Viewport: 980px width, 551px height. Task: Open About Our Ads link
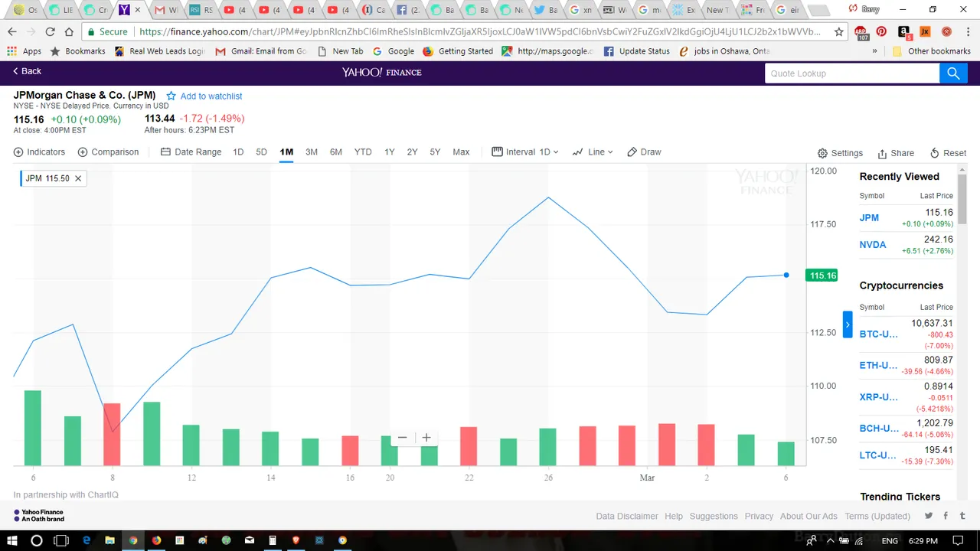pyautogui.click(x=808, y=517)
